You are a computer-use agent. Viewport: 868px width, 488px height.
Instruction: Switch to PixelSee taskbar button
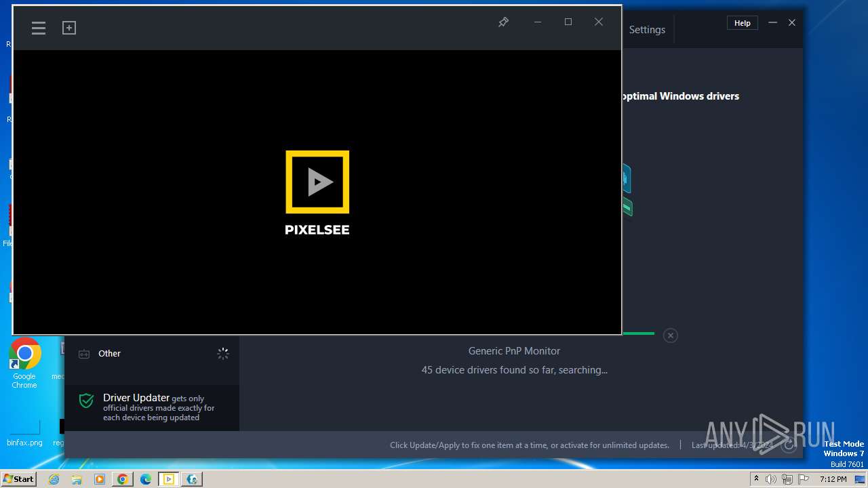tap(169, 479)
